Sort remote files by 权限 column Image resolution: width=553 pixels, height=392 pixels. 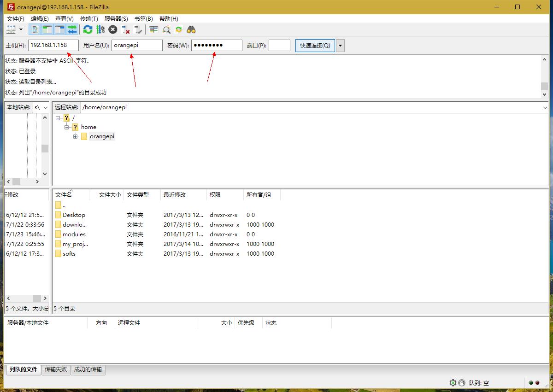coord(225,194)
